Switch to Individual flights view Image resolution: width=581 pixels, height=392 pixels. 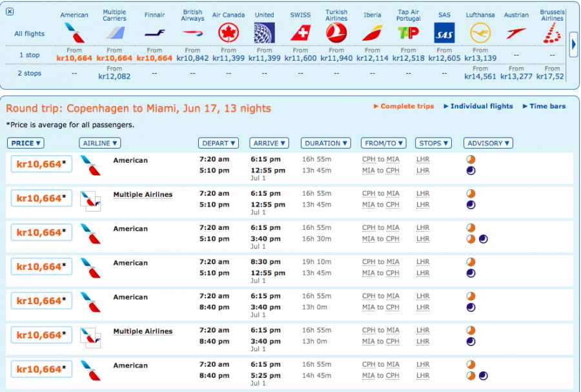[x=481, y=107]
